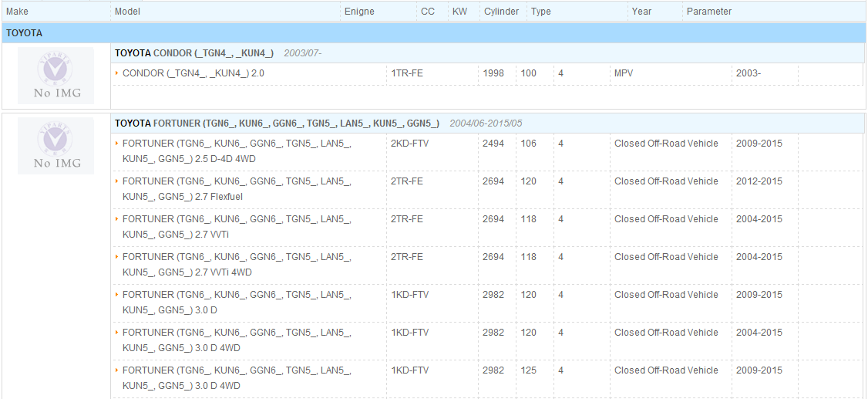868x399 pixels.
Task: Open FORTUNER 2.5 D-4D 4WD model
Action: click(x=237, y=151)
